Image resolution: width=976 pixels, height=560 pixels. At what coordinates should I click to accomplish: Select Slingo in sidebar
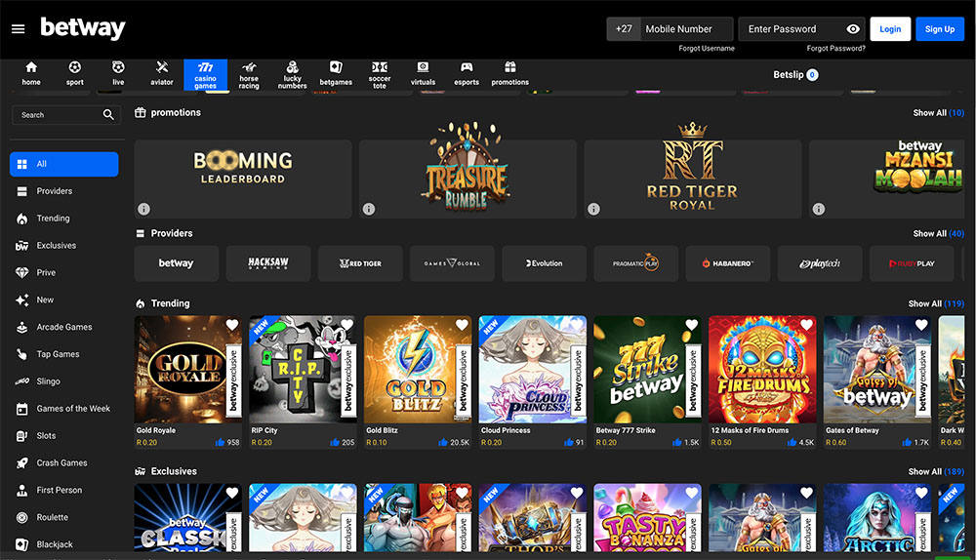click(x=64, y=381)
